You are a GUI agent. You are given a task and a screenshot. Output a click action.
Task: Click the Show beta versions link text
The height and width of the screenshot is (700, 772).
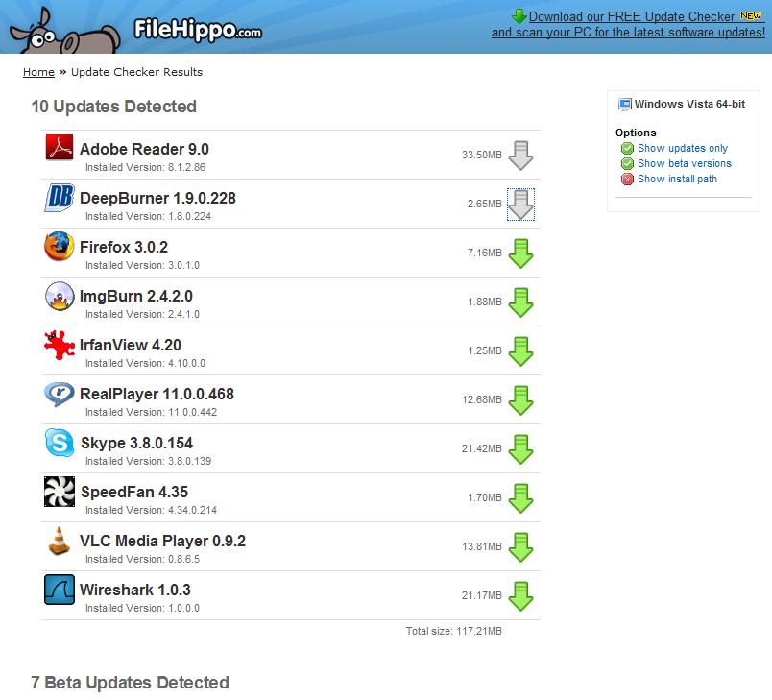(x=685, y=163)
